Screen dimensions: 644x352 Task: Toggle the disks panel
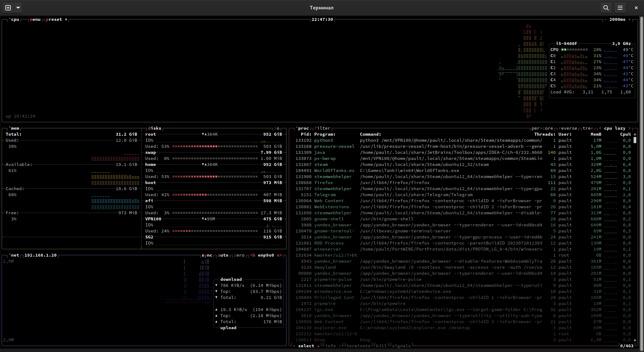pos(154,128)
